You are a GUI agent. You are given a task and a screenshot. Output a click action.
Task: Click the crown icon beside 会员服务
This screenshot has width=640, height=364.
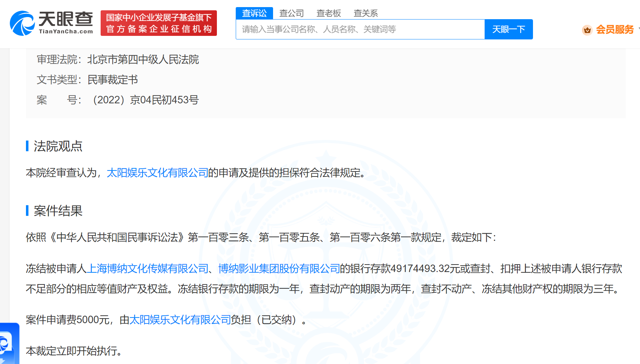click(x=587, y=30)
